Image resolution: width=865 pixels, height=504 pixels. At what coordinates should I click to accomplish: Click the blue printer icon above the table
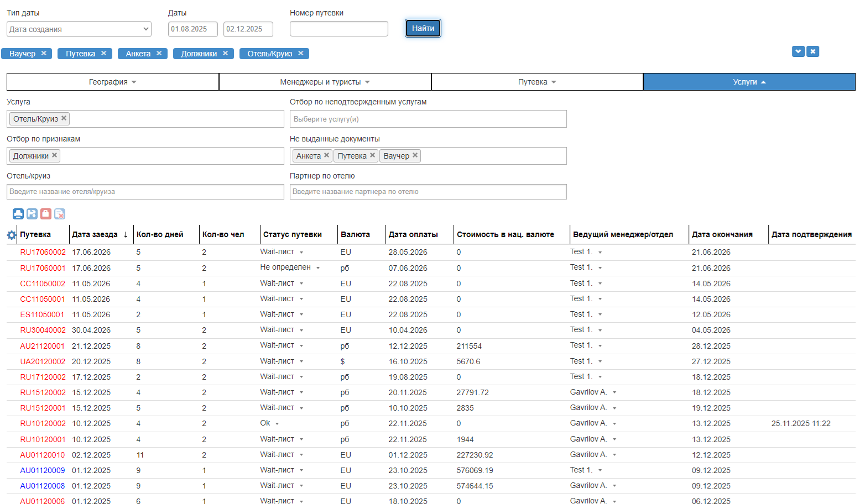coord(18,214)
